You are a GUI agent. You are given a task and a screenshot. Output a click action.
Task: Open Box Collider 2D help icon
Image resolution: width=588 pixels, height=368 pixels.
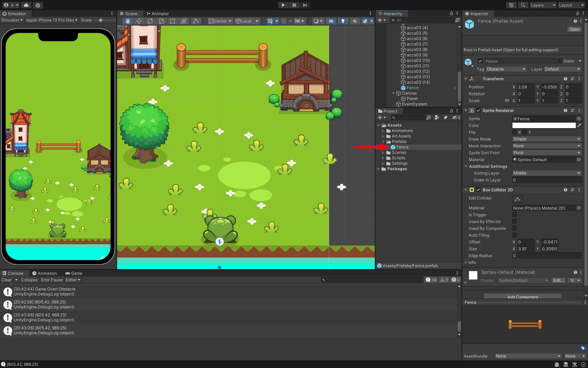click(565, 190)
